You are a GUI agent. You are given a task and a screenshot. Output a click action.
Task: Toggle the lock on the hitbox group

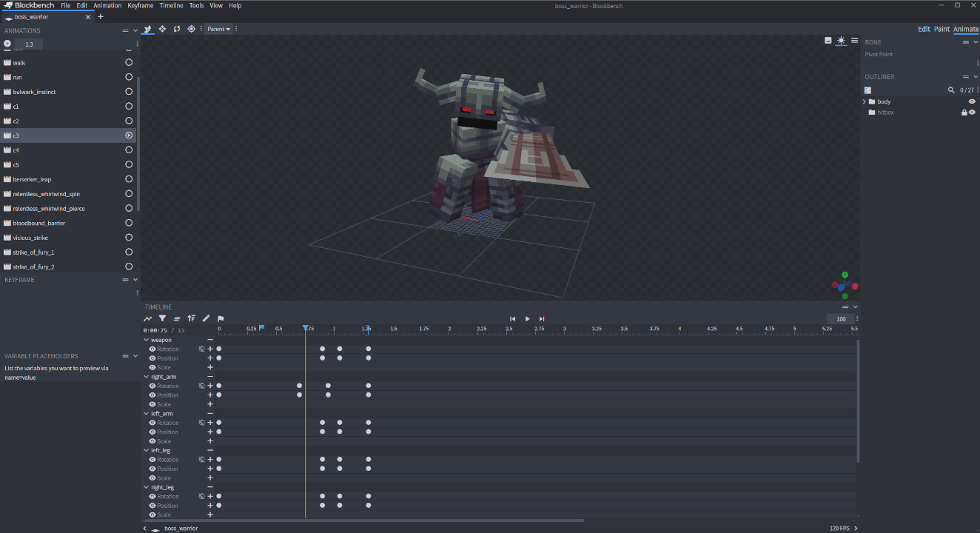tap(964, 113)
